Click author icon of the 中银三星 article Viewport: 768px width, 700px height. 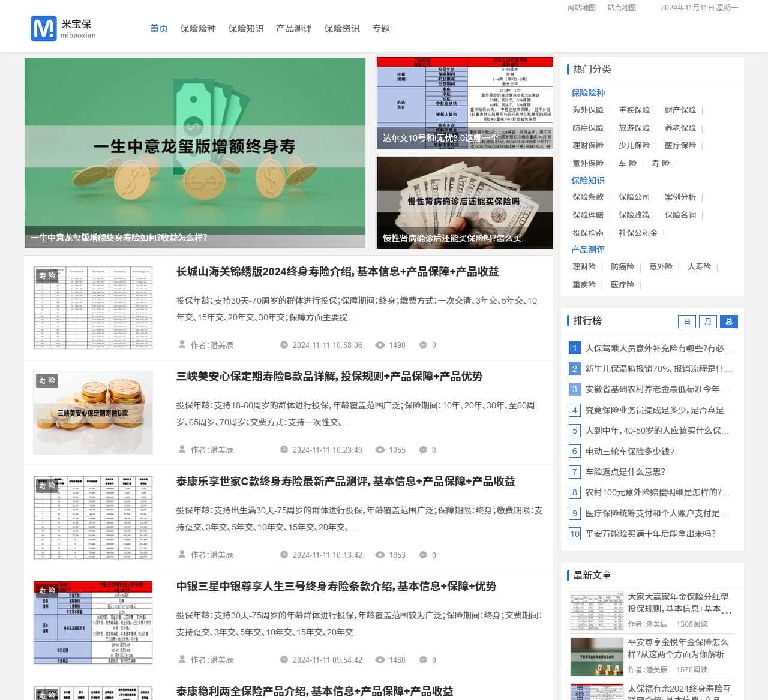pyautogui.click(x=182, y=659)
